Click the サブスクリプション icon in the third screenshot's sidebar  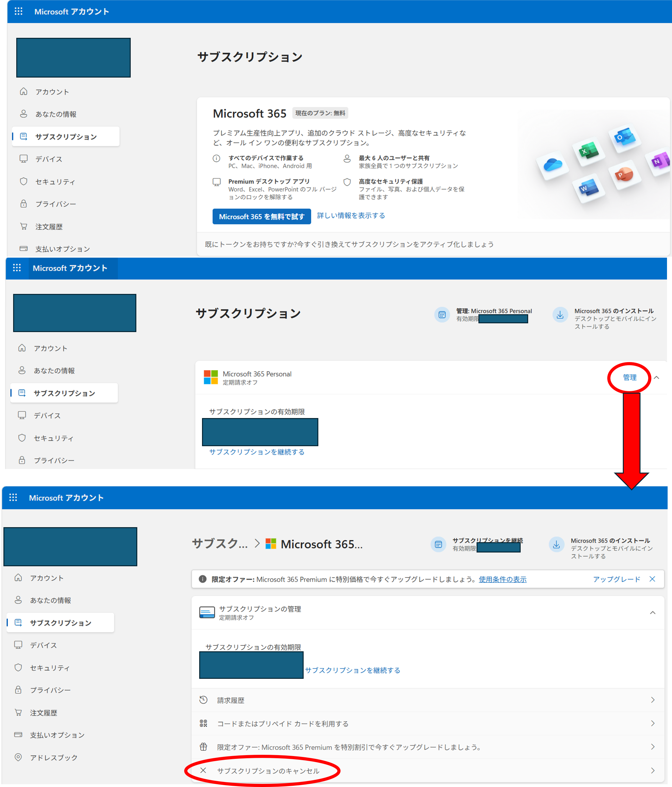(x=18, y=623)
